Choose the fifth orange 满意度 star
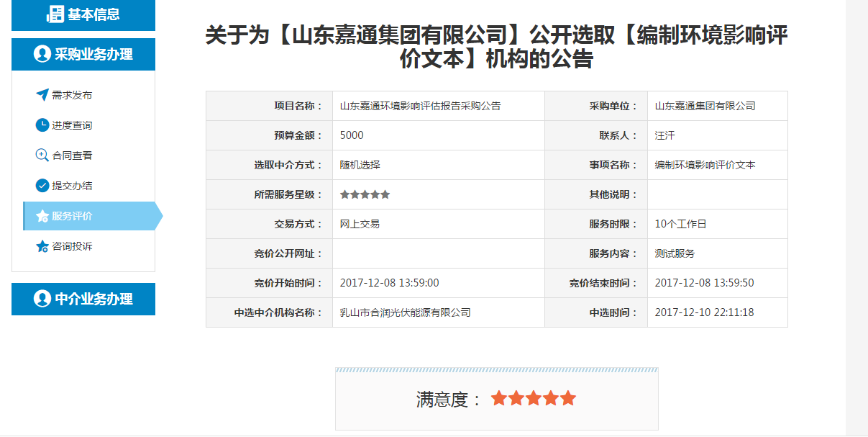 (568, 399)
